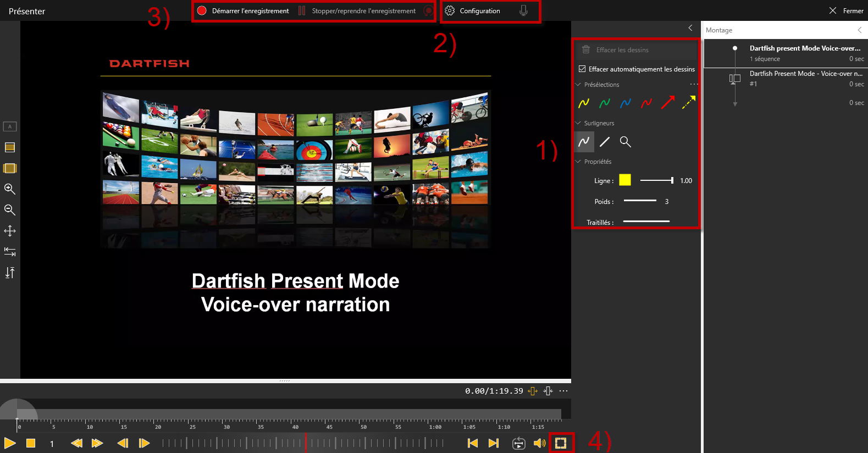Click the zoom in magnifier icon

click(x=10, y=189)
